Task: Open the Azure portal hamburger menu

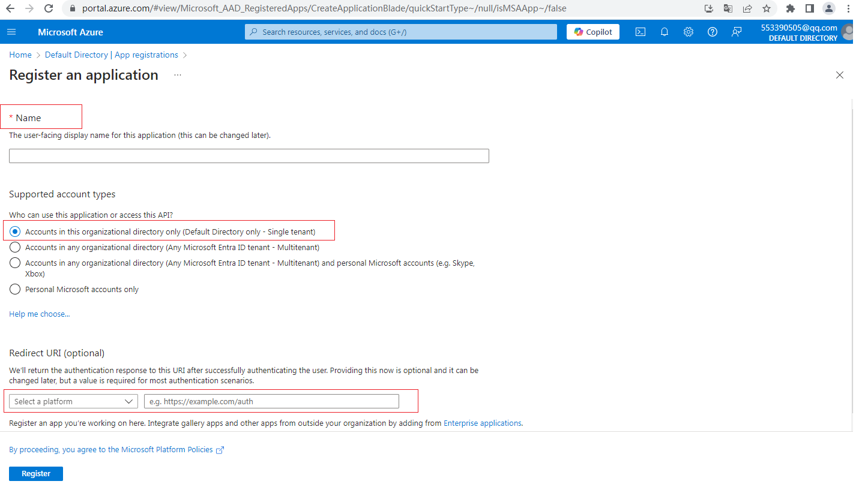Action: coord(11,32)
